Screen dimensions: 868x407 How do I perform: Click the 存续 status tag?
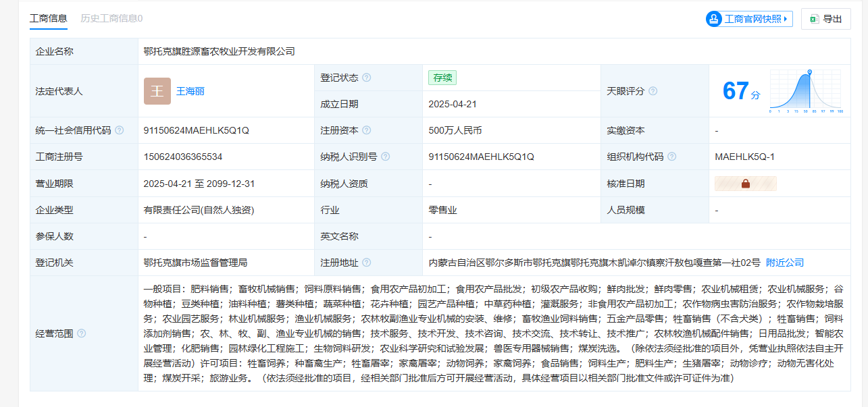point(442,78)
